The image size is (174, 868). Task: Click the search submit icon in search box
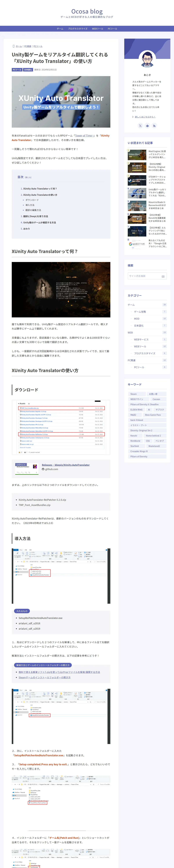(x=163, y=276)
